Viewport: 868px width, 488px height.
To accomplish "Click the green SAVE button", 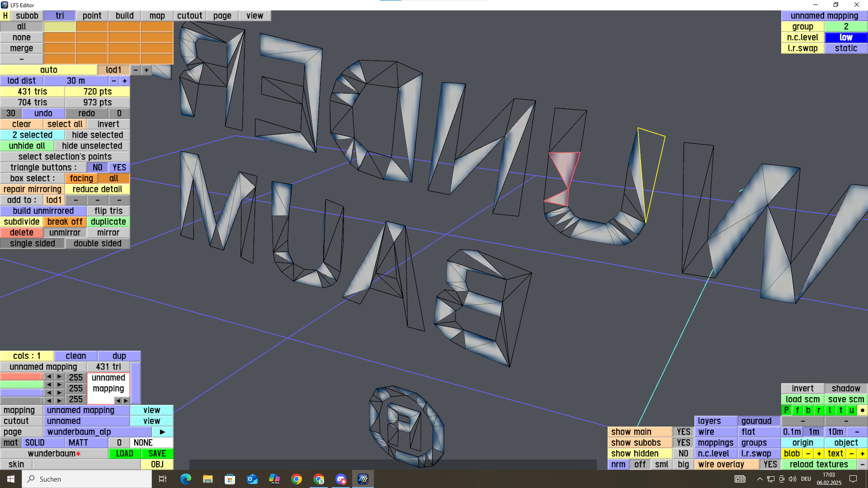I will click(x=157, y=454).
